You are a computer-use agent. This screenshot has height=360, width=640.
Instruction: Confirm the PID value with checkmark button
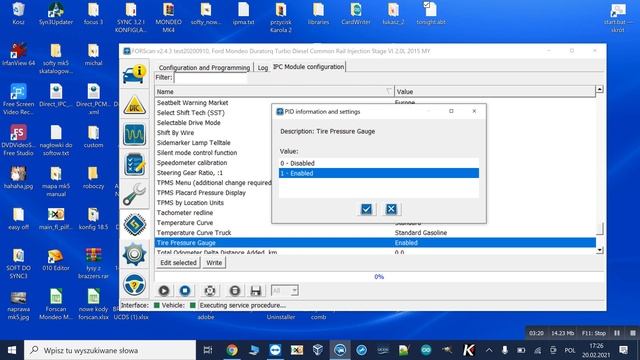click(x=366, y=209)
